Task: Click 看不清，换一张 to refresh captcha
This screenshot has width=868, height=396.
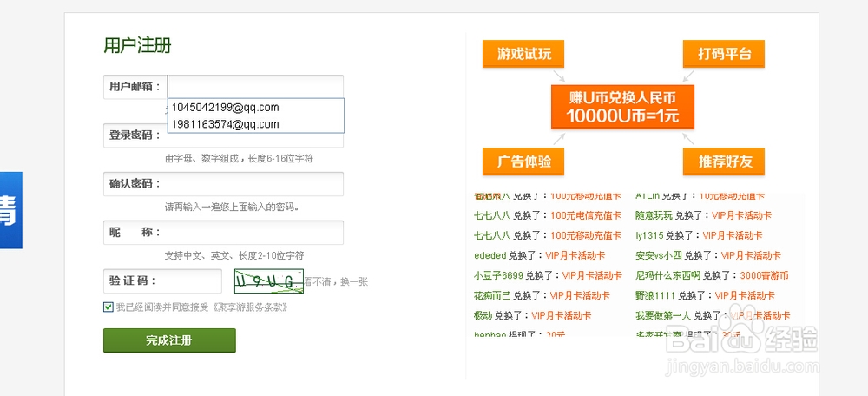Action: coord(336,282)
